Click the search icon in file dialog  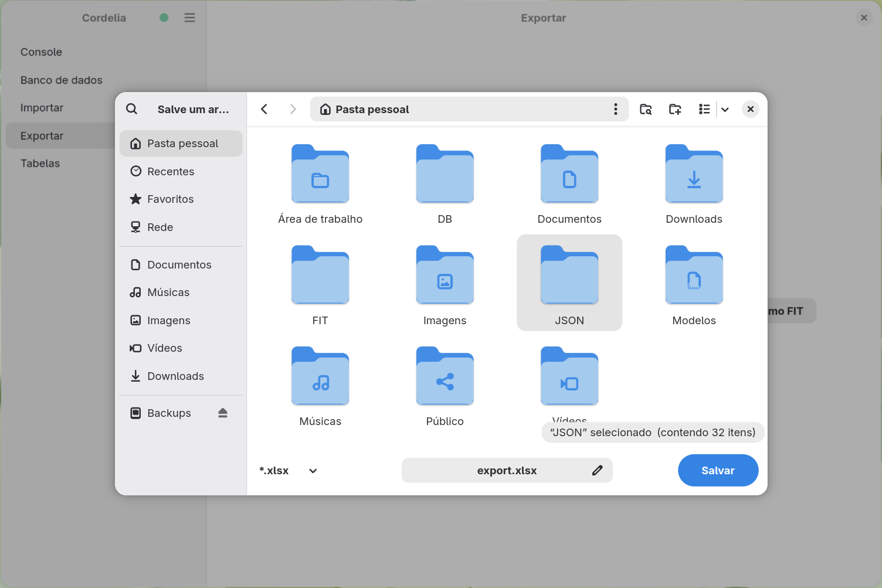click(132, 109)
